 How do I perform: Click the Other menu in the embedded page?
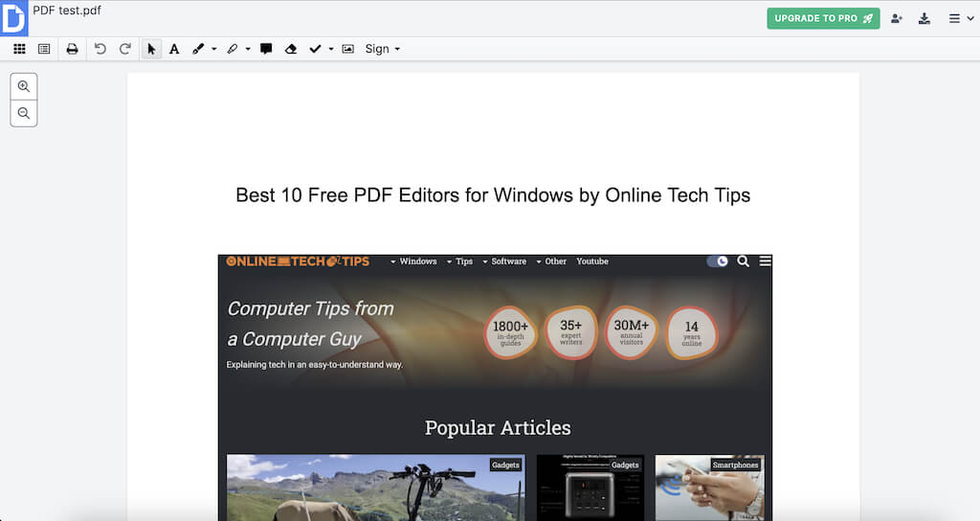point(551,261)
